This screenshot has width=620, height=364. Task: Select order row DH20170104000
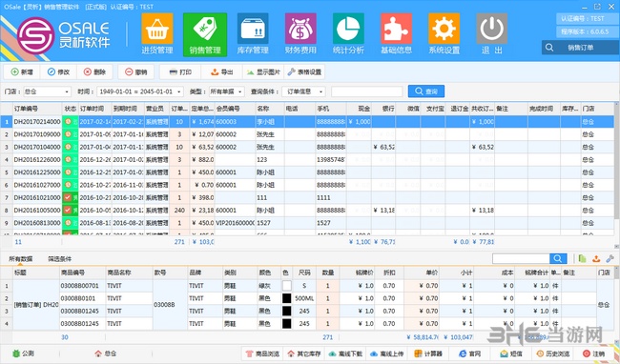[x=307, y=147]
